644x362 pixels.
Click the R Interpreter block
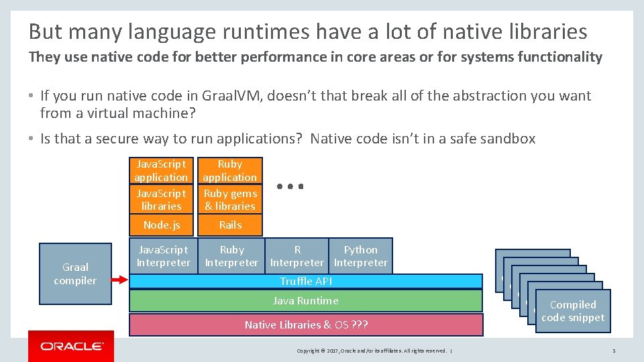(297, 255)
